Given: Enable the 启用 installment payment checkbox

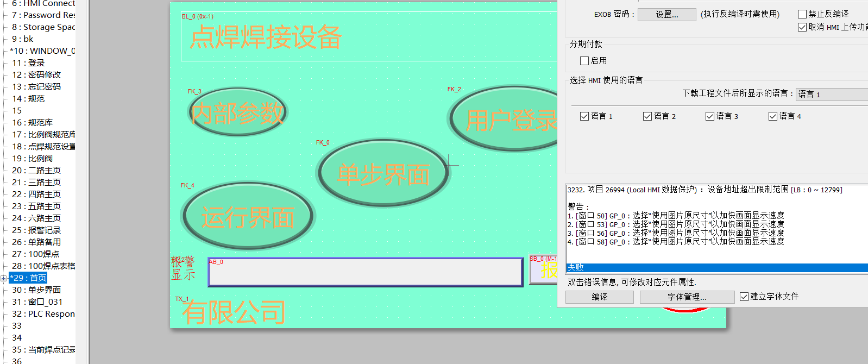Looking at the screenshot, I should tap(585, 61).
